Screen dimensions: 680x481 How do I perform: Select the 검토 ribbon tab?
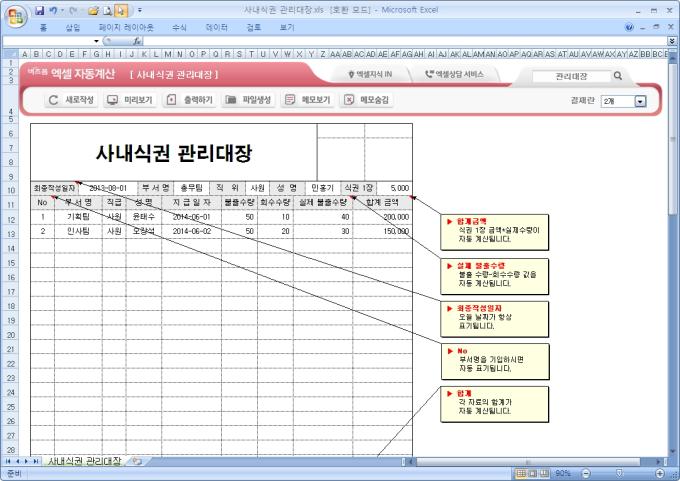point(254,27)
